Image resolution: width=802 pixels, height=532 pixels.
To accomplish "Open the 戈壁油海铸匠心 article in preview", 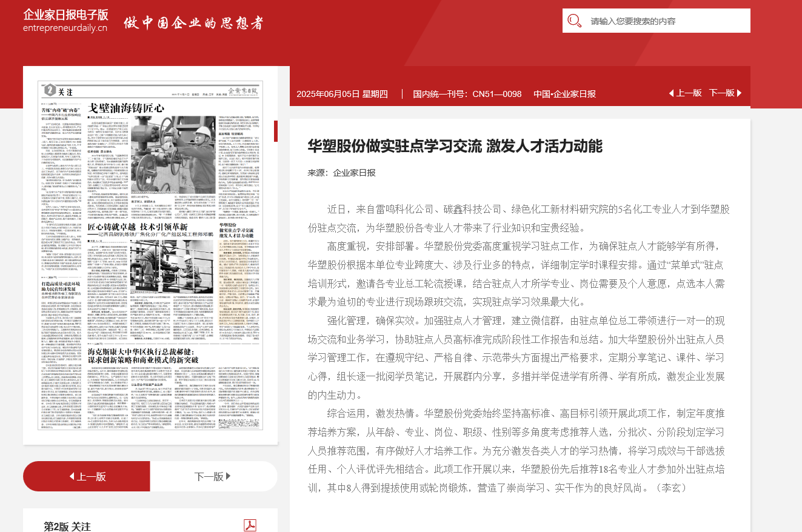I will [x=126, y=108].
